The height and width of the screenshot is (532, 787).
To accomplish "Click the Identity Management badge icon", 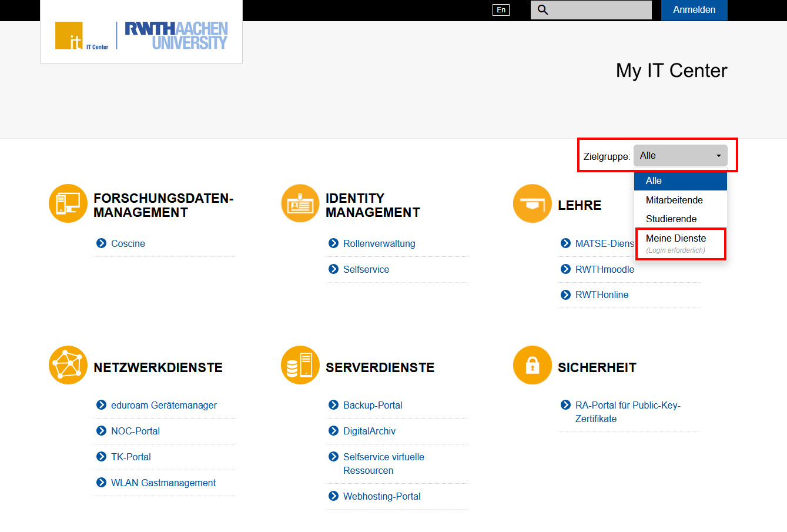I will tap(300, 203).
